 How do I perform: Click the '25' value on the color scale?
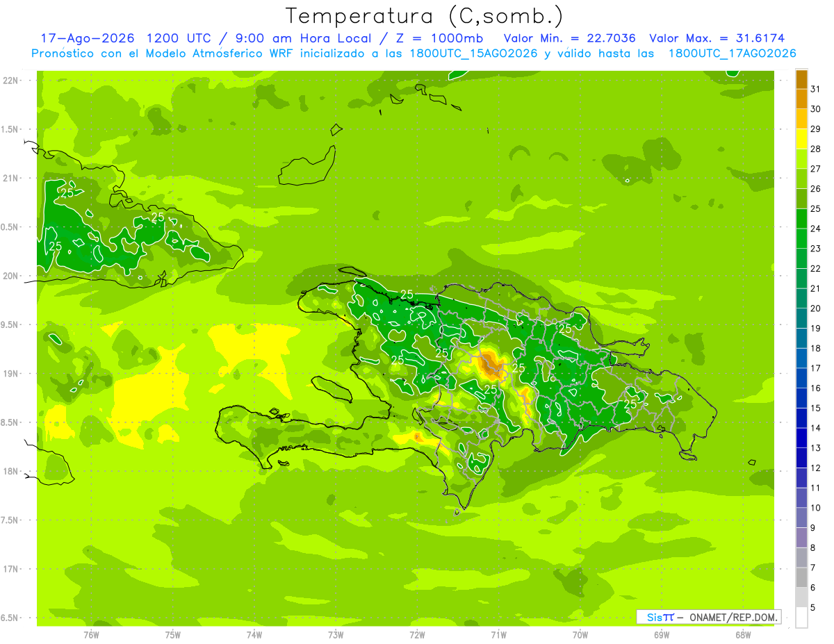click(815, 209)
